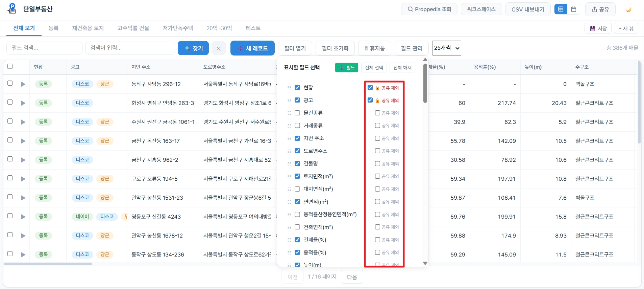Expand the row 화성시 병점구 안녕동 263-3
This screenshot has width=644, height=289.
coord(23,103)
